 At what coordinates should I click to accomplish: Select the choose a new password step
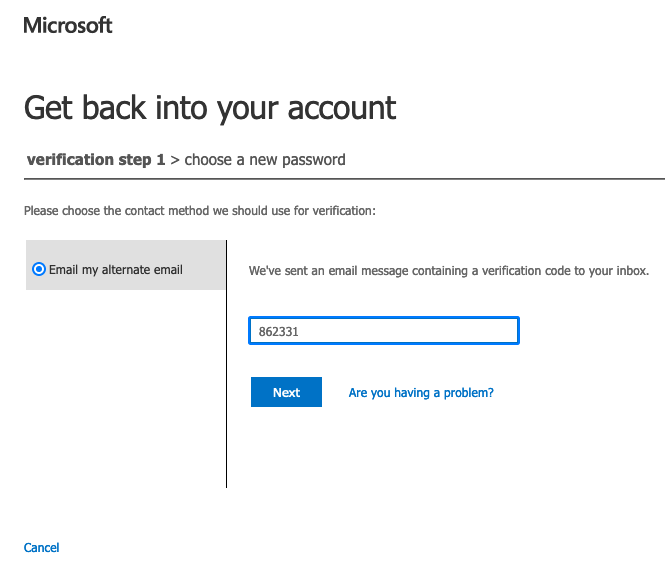[x=265, y=159]
